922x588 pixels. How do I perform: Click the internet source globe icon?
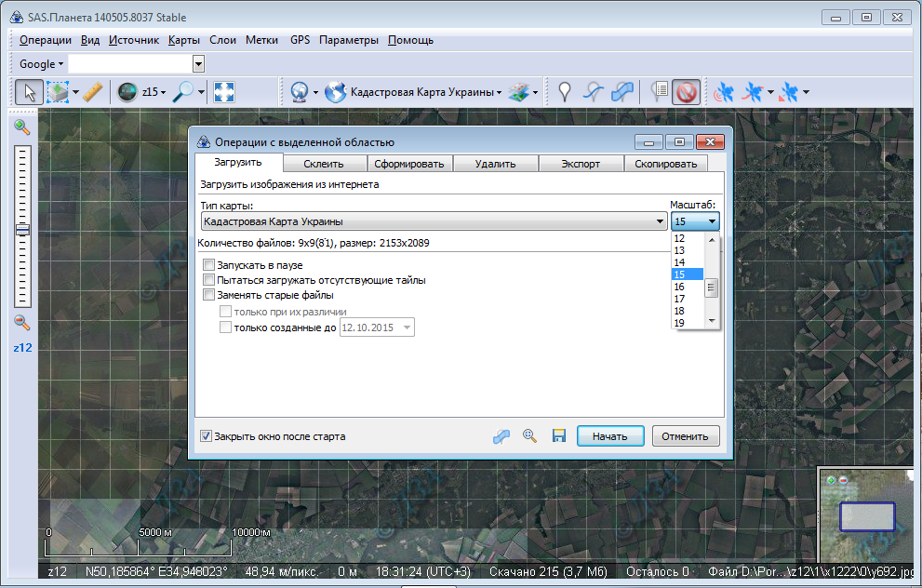pyautogui.click(x=300, y=92)
